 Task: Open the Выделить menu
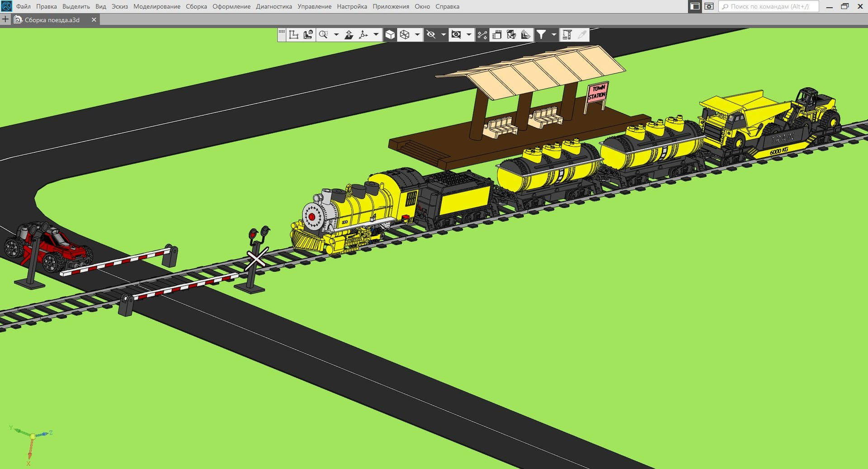pos(76,6)
